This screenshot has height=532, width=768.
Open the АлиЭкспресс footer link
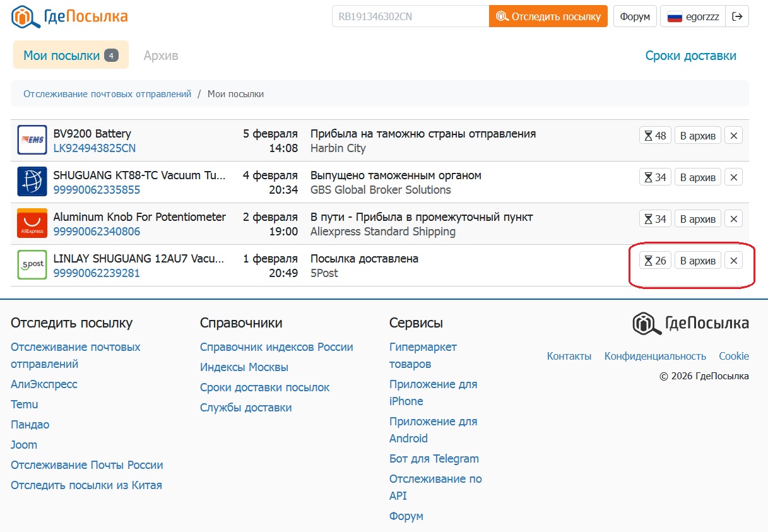[44, 384]
